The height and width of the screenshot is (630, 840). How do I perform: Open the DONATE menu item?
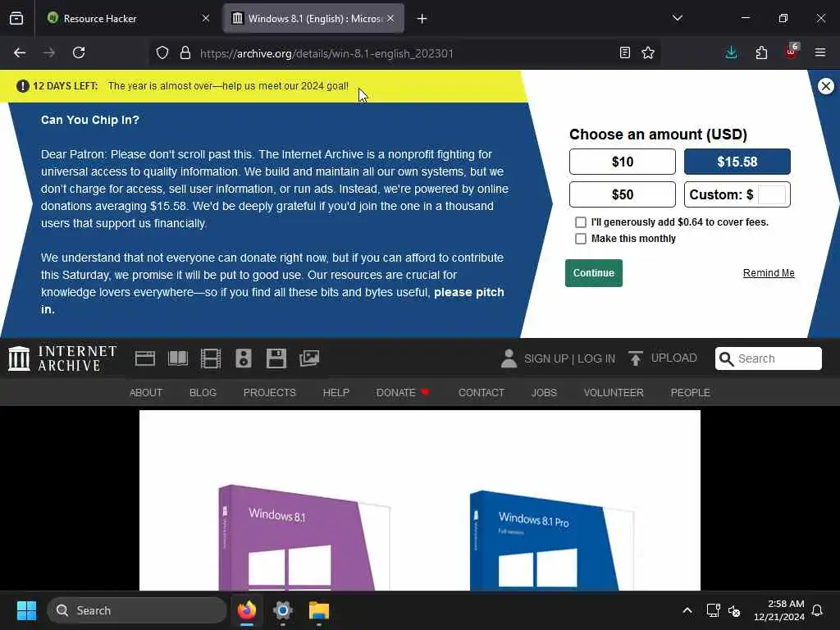403,393
